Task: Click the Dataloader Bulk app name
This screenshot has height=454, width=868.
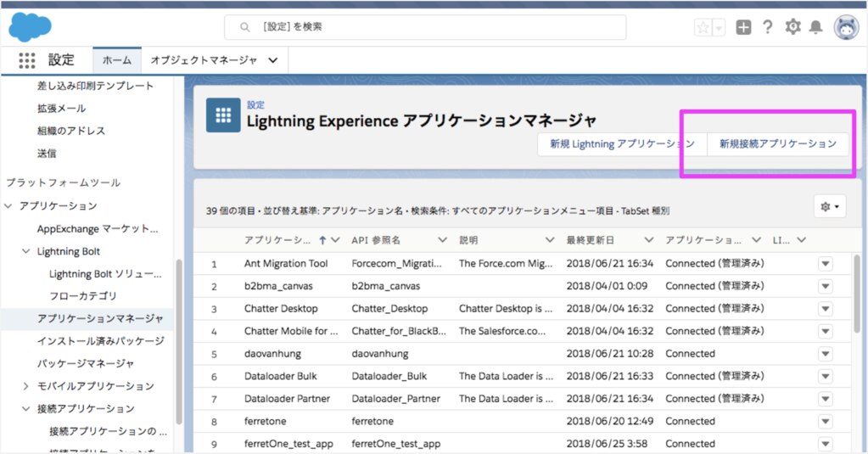Action: point(281,377)
